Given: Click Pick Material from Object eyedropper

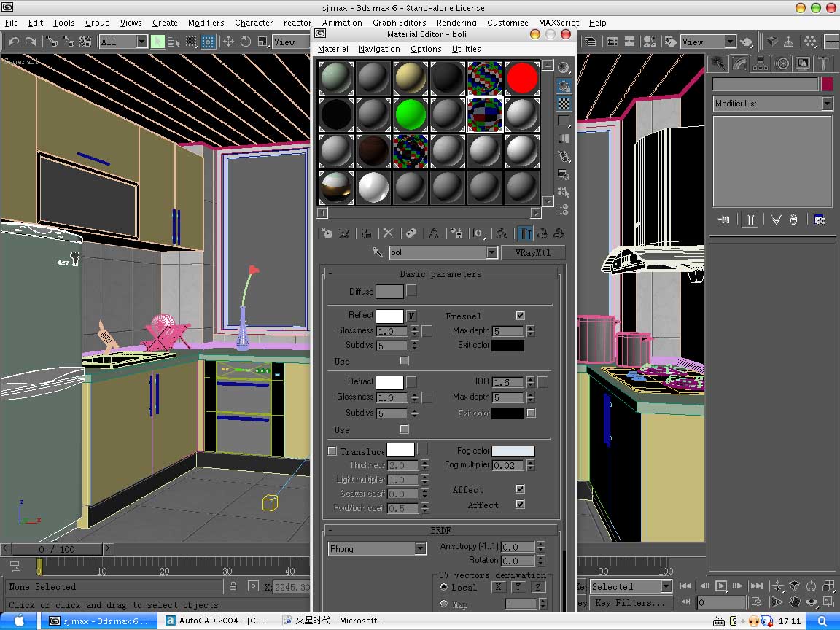Looking at the screenshot, I should point(378,252).
